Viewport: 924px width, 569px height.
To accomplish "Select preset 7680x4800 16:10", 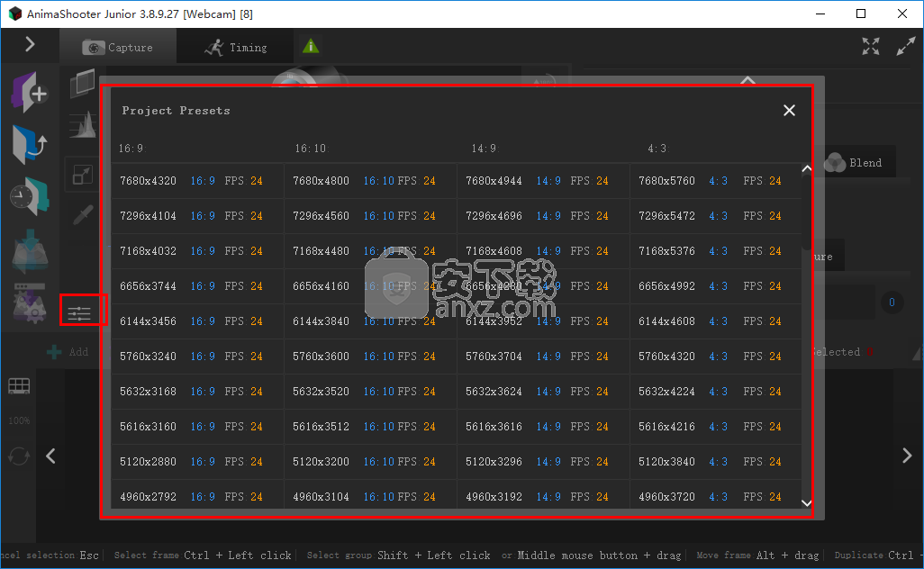I will tap(370, 181).
